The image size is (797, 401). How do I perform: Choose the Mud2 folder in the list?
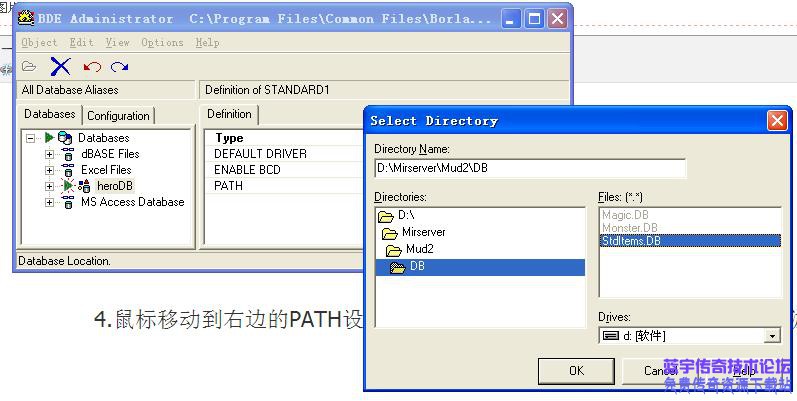(419, 249)
